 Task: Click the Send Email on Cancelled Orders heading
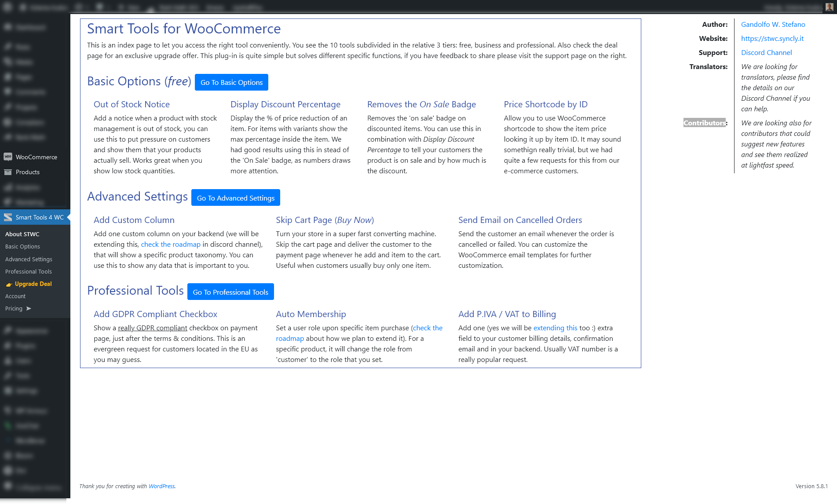point(520,220)
